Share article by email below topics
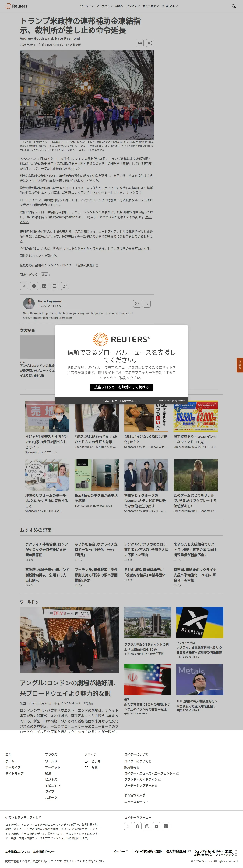243x868 pixels. (55, 286)
